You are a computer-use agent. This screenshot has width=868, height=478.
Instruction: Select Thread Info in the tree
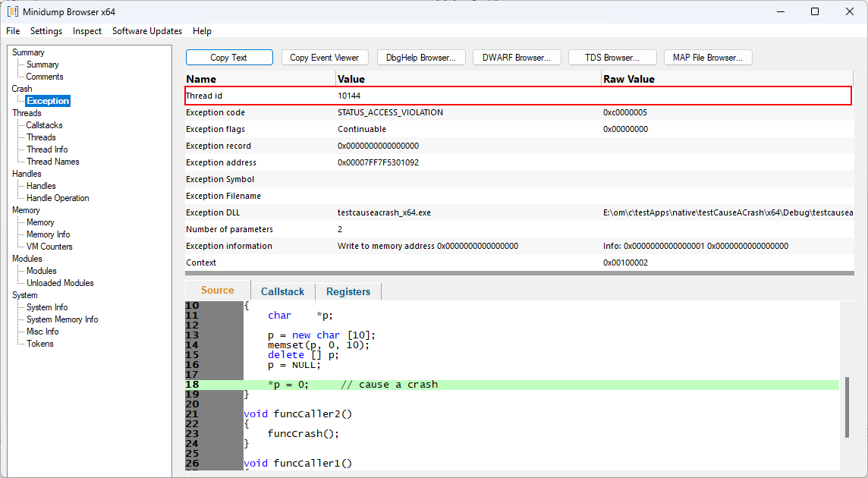[x=47, y=149]
